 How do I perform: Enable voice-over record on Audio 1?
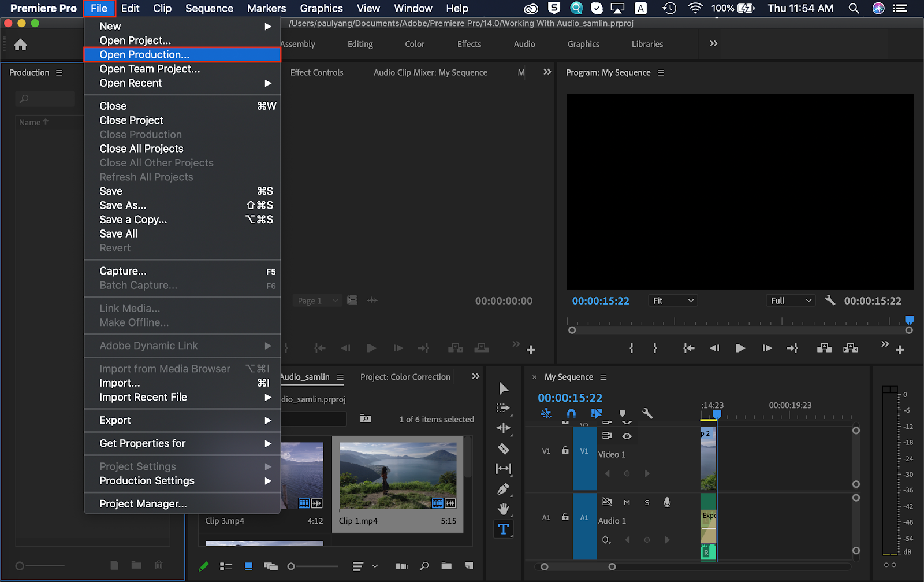[x=667, y=502]
